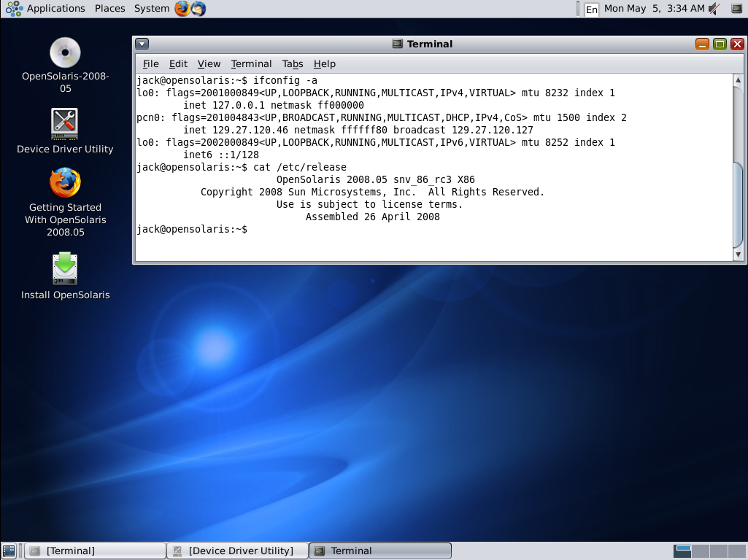Open the Edit menu in Terminal
Screen dimensions: 748x560
pyautogui.click(x=178, y=64)
